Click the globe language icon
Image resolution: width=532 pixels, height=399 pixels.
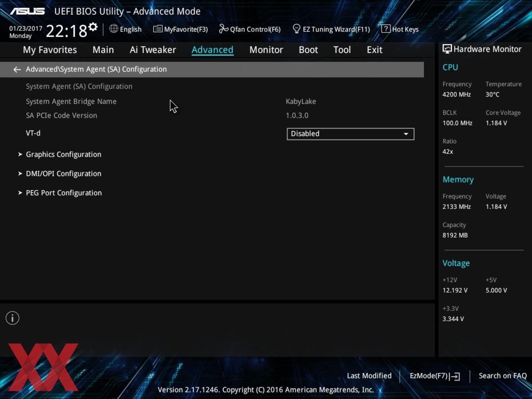click(113, 29)
